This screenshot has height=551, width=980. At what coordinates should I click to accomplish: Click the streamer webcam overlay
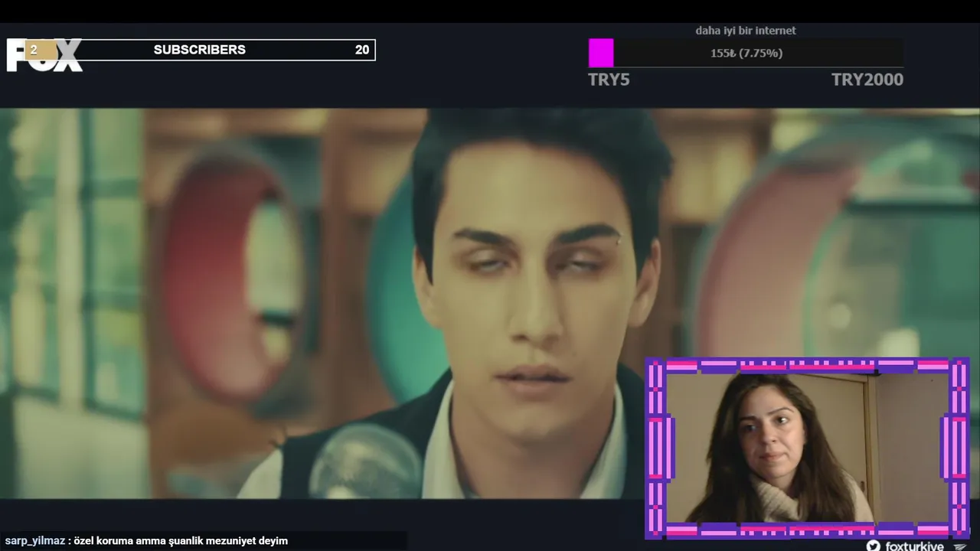pyautogui.click(x=807, y=448)
